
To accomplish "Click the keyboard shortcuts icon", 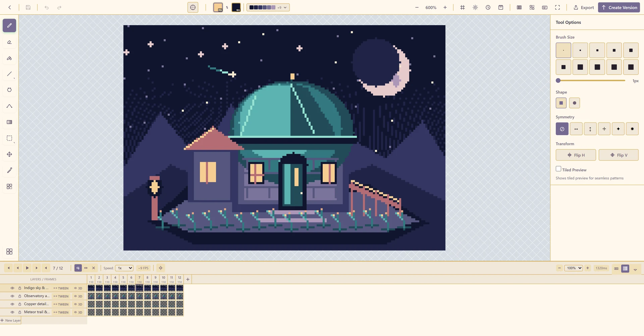I will tap(545, 7).
